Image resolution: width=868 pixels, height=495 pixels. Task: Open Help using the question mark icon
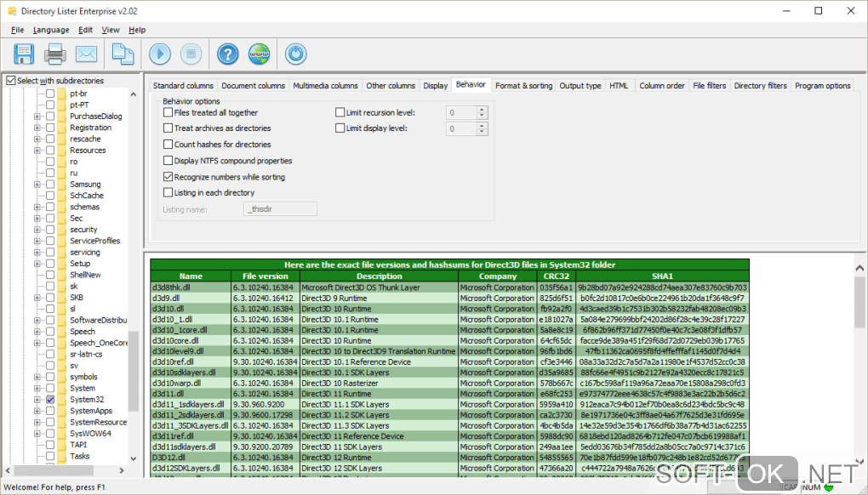pyautogui.click(x=226, y=54)
